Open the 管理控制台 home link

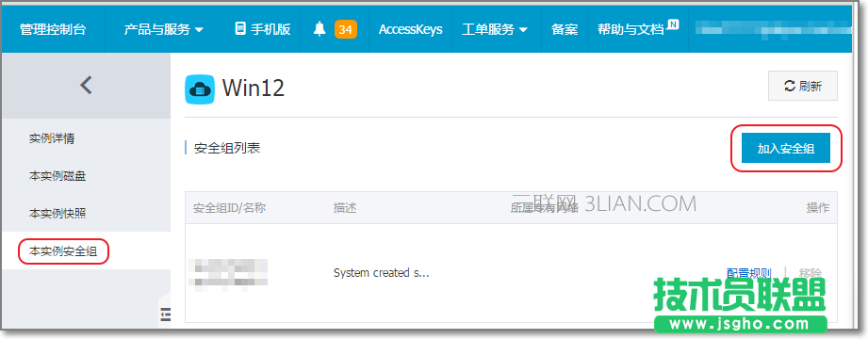pos(53,29)
